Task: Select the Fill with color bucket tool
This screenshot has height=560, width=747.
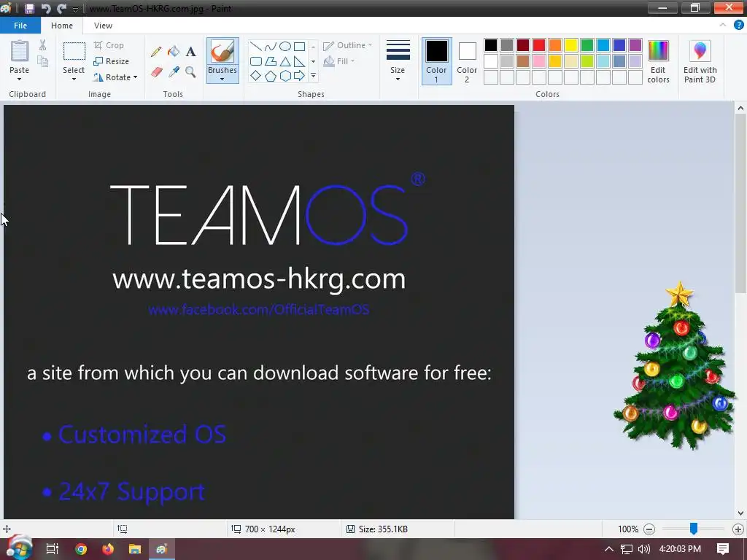Action: [174, 52]
